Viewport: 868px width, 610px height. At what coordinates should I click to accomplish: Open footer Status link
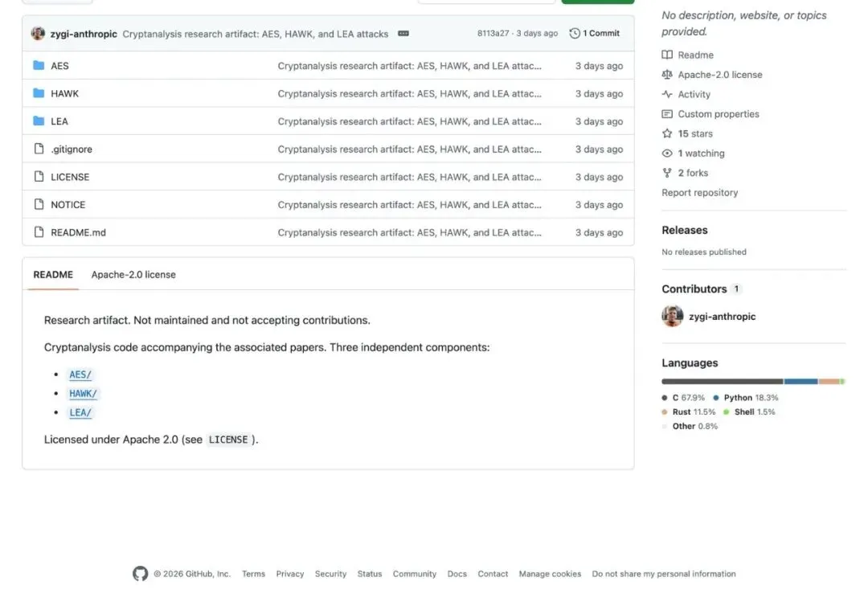tap(370, 574)
